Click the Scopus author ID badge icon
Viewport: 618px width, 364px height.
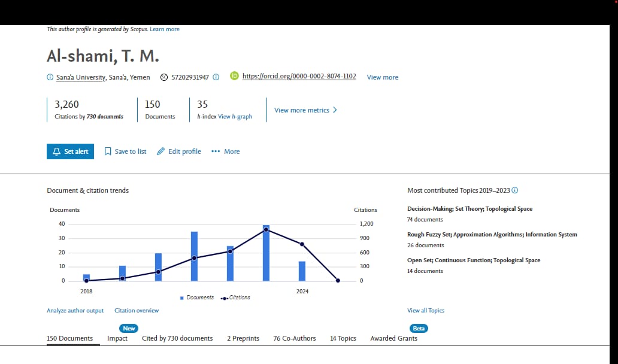tap(164, 77)
